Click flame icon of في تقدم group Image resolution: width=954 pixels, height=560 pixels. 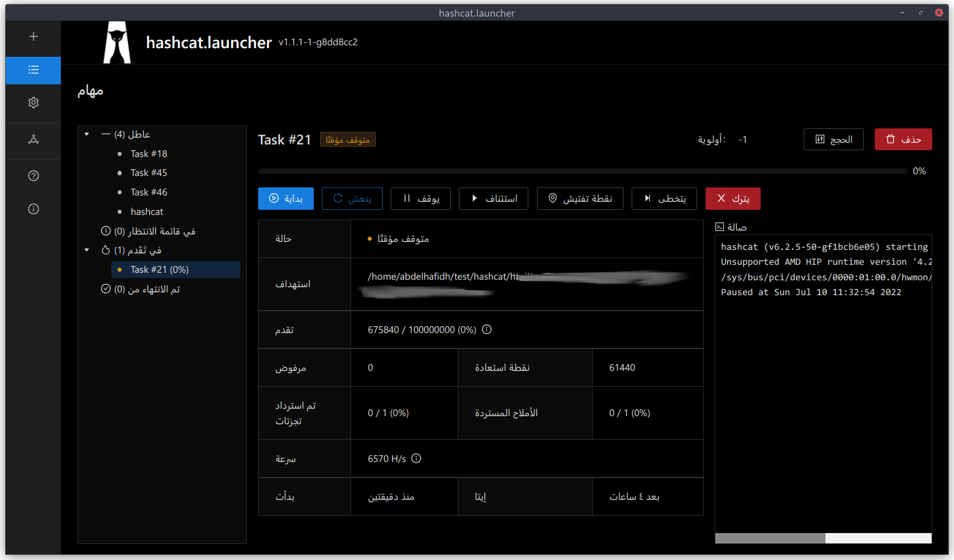106,250
